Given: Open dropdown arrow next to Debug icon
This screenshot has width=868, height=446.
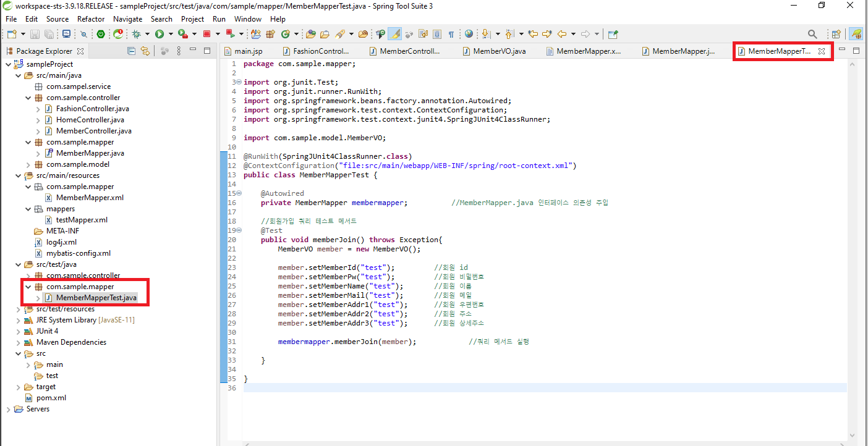Looking at the screenshot, I should coord(148,34).
